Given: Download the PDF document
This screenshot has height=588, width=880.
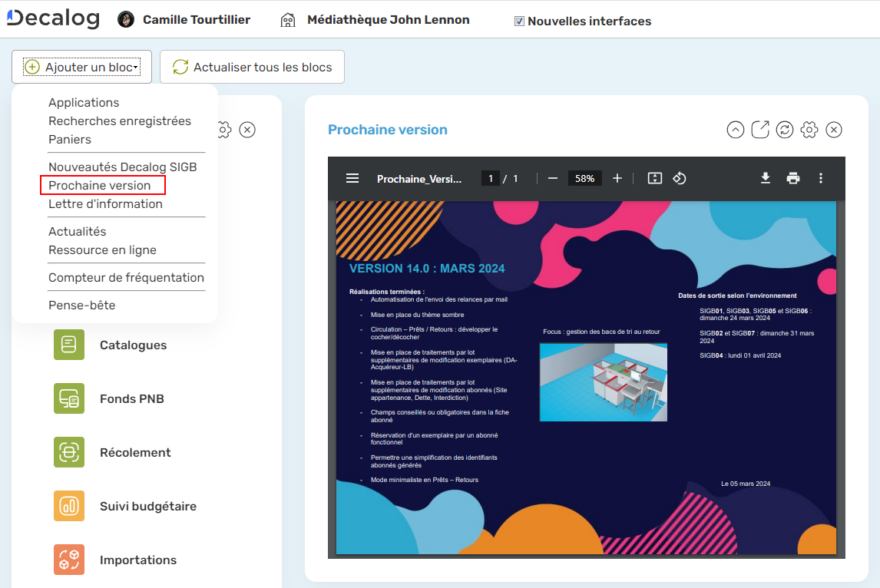Looking at the screenshot, I should click(765, 178).
